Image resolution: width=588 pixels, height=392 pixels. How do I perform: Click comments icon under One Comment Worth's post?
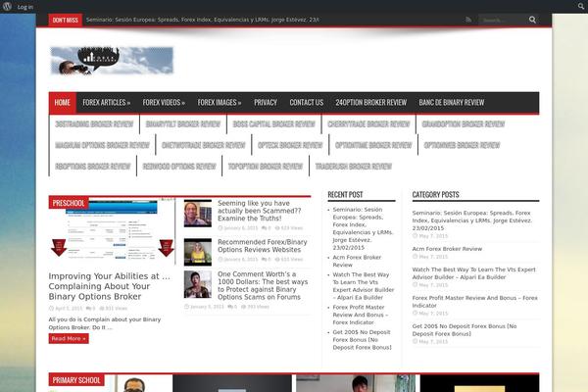[x=230, y=307]
